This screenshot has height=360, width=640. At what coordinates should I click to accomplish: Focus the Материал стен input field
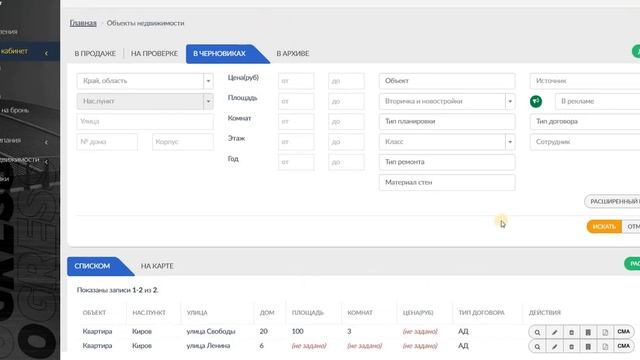point(447,182)
